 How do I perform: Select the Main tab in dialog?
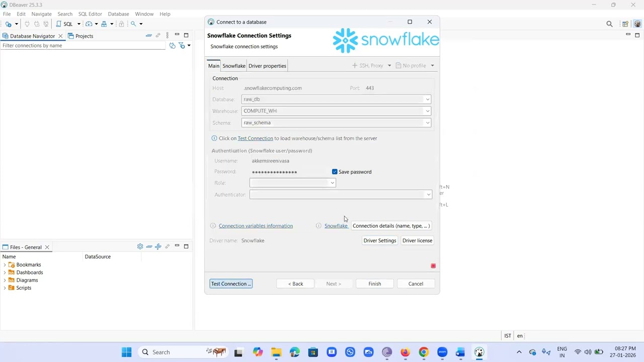pos(214,66)
